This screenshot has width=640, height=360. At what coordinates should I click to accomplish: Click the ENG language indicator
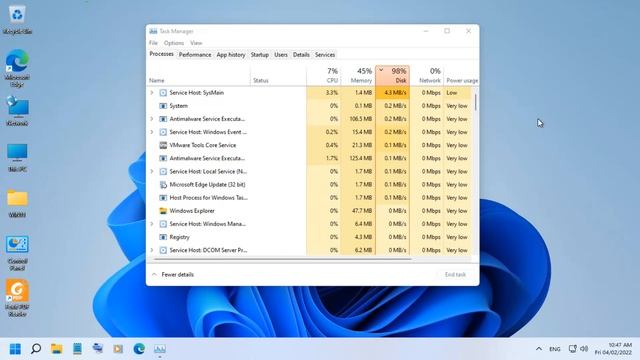click(554, 349)
